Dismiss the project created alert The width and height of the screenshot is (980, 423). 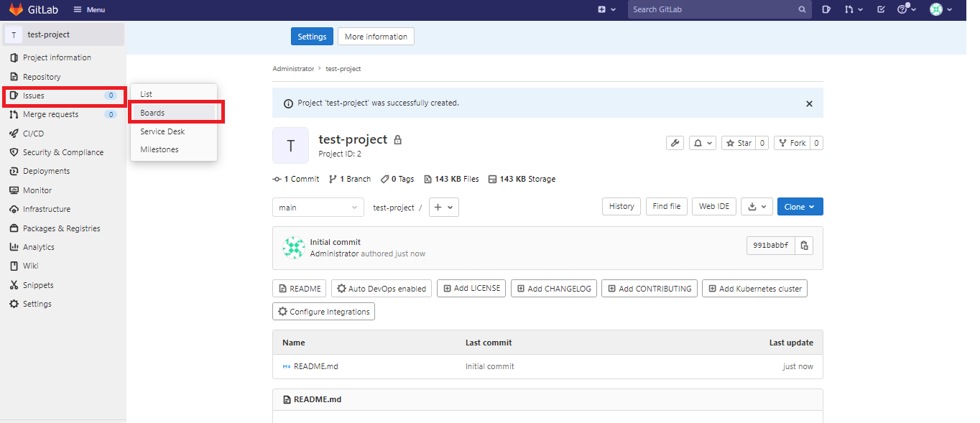[809, 103]
